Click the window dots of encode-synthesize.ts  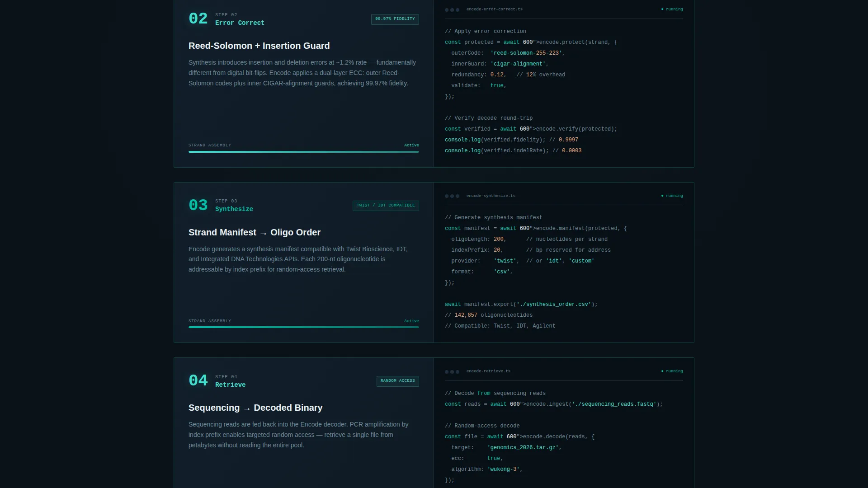coord(452,196)
